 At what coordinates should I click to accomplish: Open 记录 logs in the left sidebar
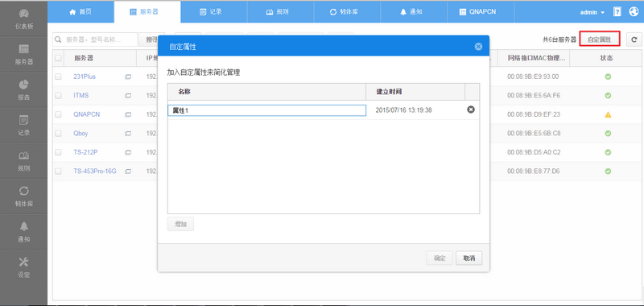24,126
